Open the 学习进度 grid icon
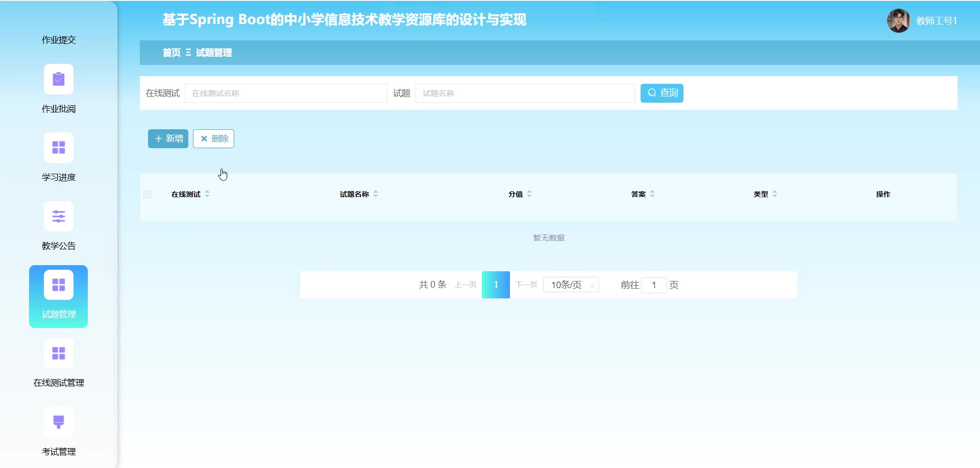This screenshot has width=980, height=468. coord(59,148)
